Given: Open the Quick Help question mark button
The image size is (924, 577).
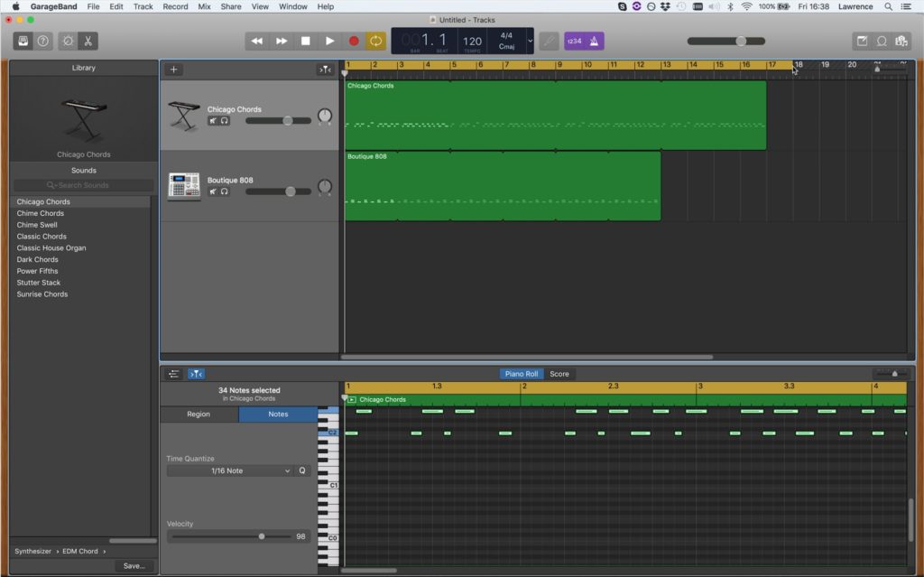Looking at the screenshot, I should (42, 41).
